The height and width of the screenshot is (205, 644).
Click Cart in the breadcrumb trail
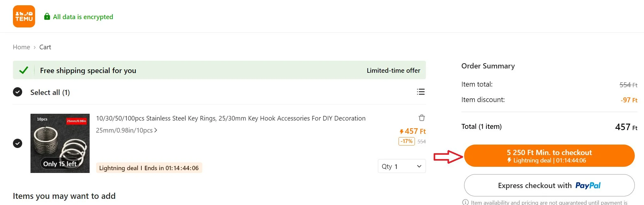[45, 47]
